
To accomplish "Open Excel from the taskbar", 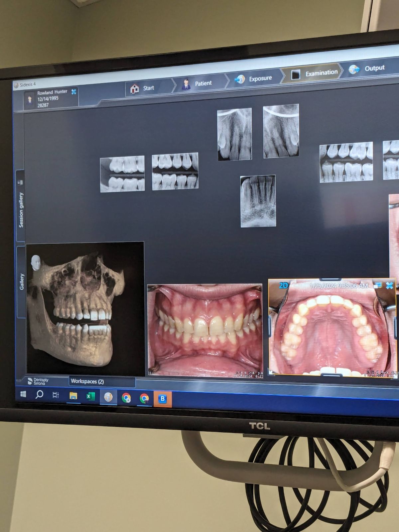I will coord(90,396).
